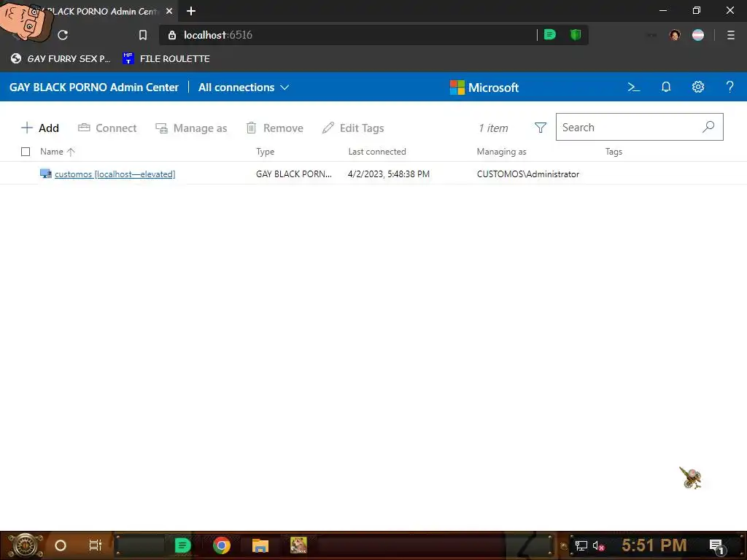Open the notifications bell
This screenshot has height=560, width=747.
(x=666, y=87)
